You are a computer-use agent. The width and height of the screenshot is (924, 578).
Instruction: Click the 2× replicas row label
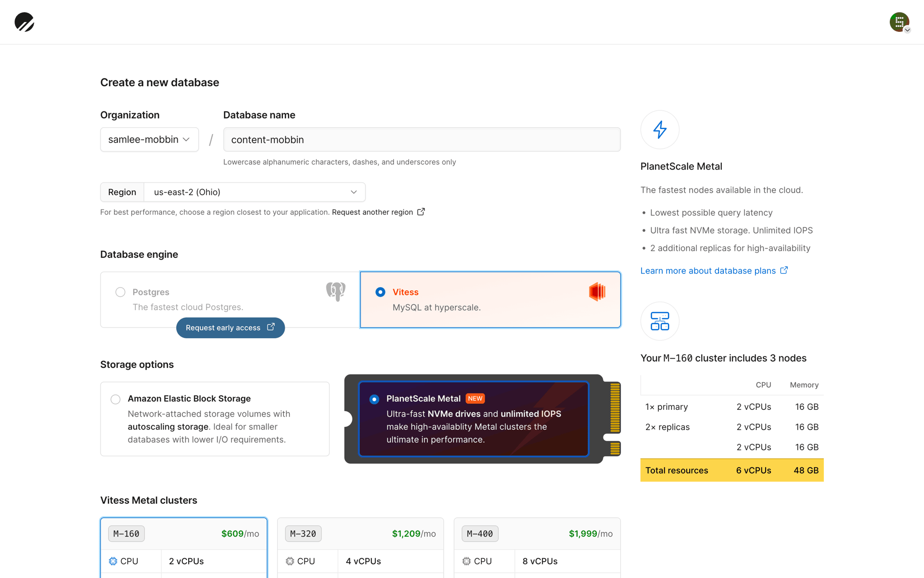[x=667, y=427]
